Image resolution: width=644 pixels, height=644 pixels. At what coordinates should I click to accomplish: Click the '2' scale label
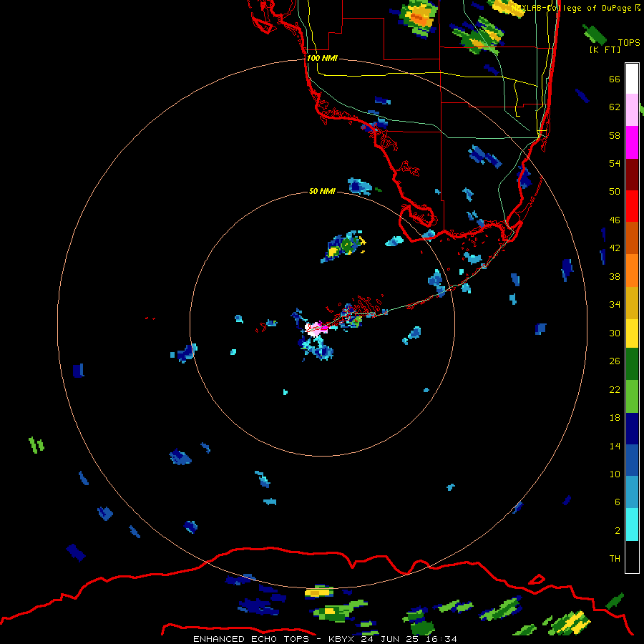pos(618,531)
